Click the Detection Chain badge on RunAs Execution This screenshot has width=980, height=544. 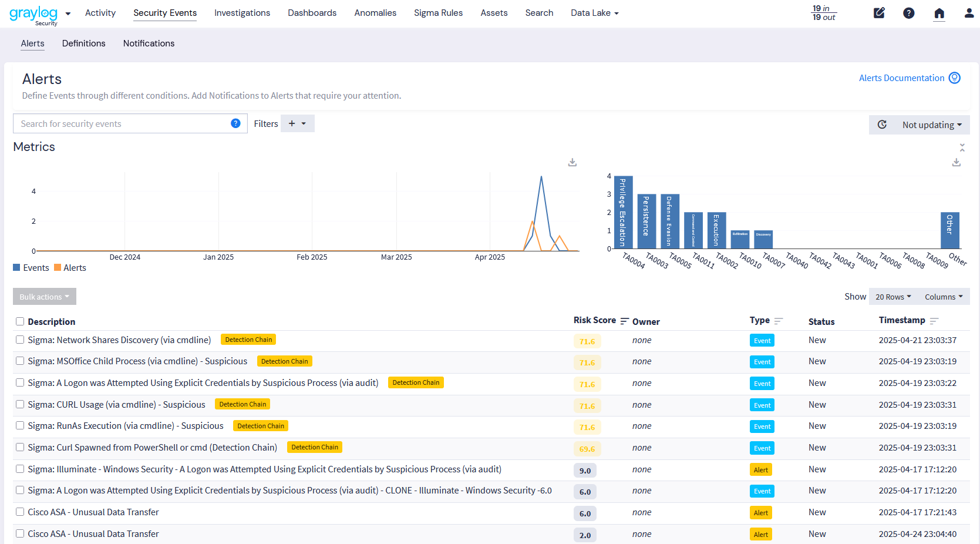[x=261, y=426]
